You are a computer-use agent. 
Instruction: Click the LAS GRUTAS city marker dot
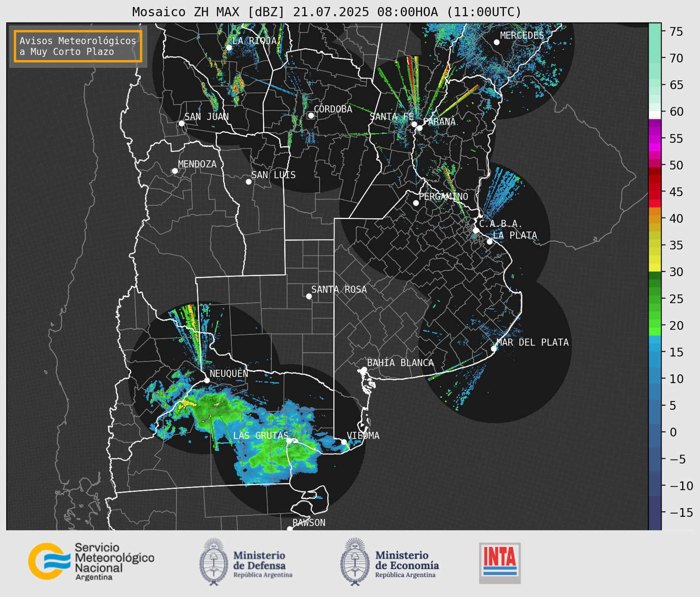pos(289,441)
